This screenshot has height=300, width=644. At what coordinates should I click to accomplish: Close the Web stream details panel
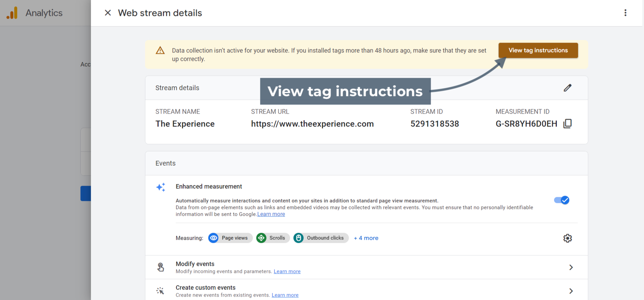point(108,13)
